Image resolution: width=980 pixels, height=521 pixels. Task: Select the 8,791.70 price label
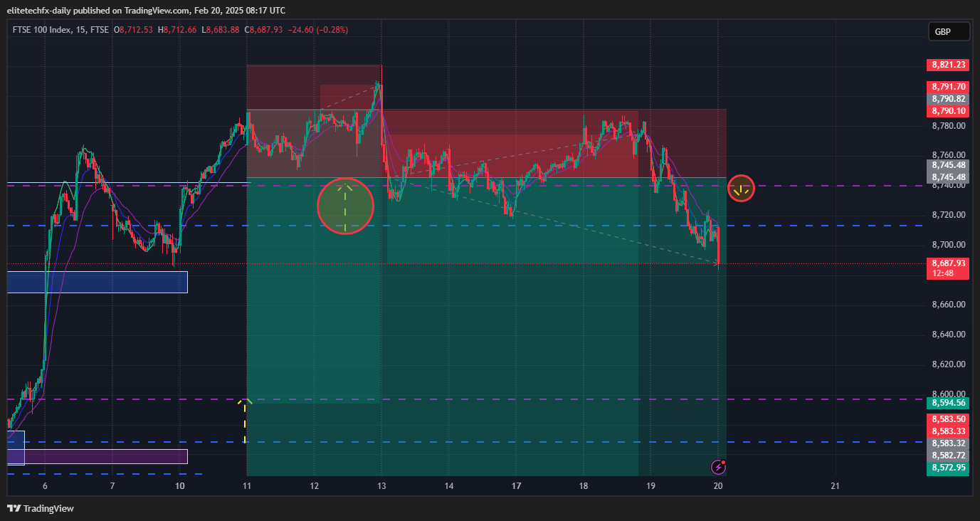[947, 87]
